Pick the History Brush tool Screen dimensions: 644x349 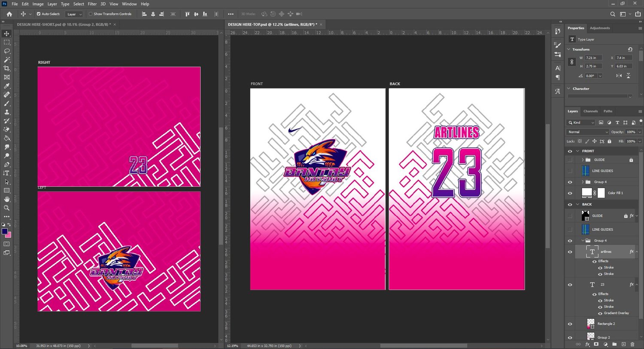(x=6, y=121)
